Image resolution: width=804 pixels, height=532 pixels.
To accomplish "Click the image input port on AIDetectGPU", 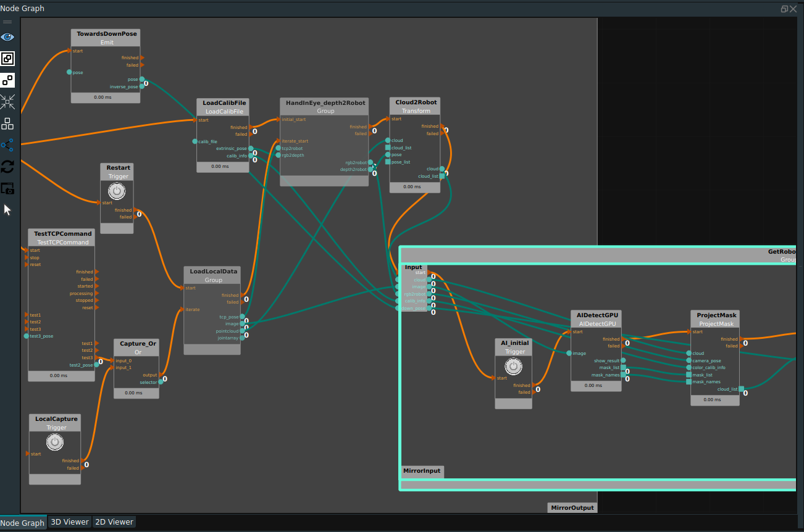I will coord(569,354).
